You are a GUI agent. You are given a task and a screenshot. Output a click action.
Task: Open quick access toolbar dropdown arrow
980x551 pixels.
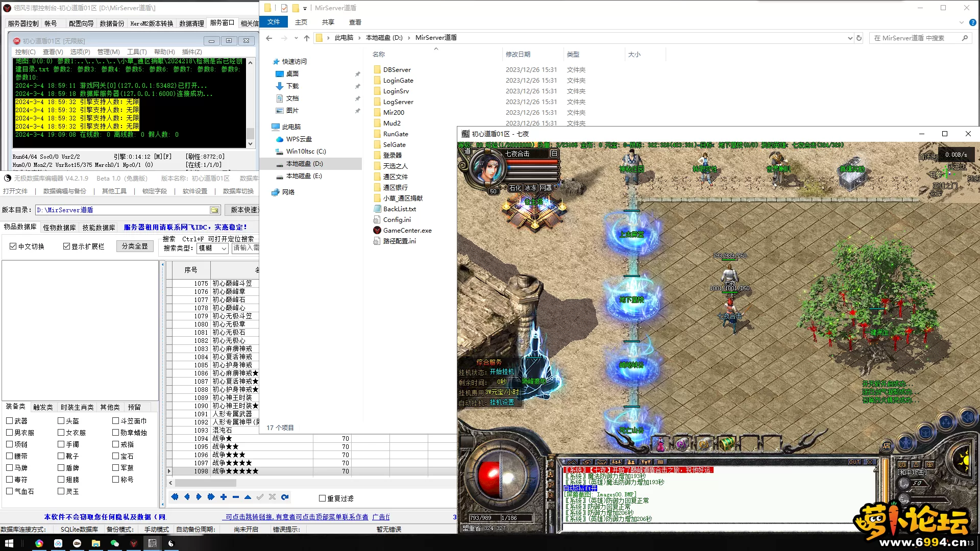305,8
